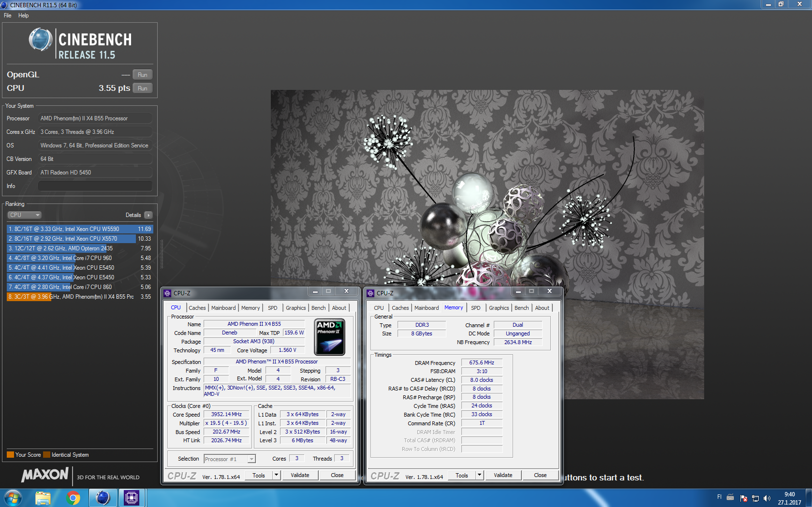
Task: Select ranking row Intel Core i7 CPU 860
Action: 80,287
